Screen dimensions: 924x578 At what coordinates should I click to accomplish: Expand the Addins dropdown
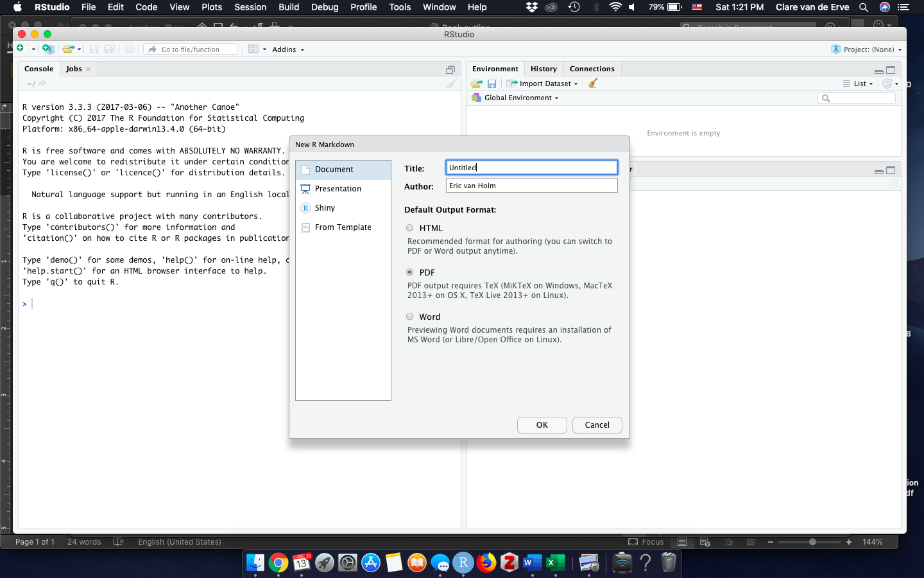[x=287, y=49]
